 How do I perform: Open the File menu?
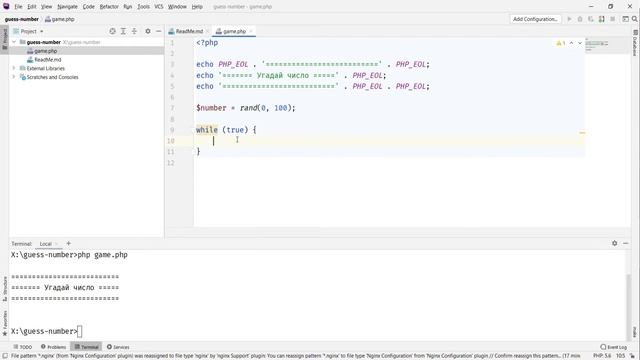[18, 7]
